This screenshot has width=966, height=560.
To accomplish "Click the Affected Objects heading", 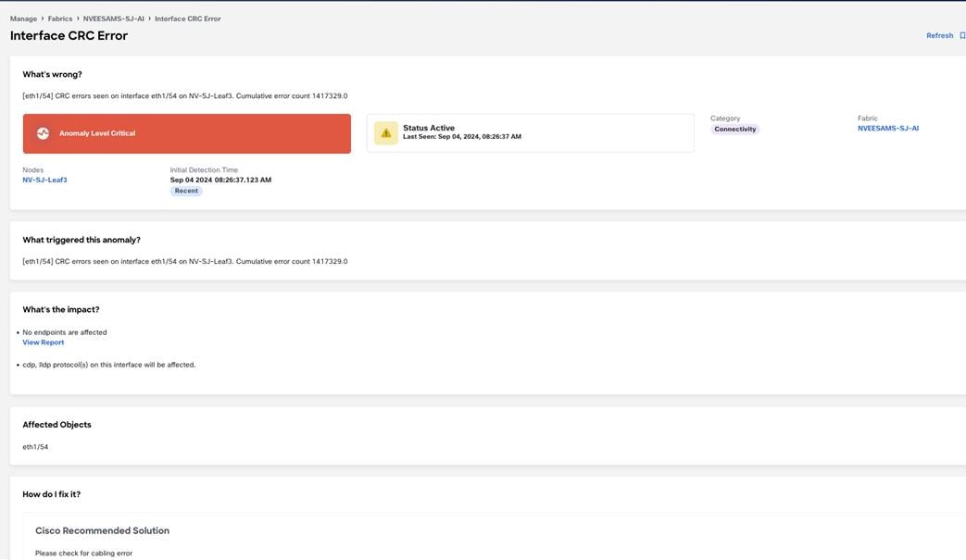I will [x=56, y=425].
